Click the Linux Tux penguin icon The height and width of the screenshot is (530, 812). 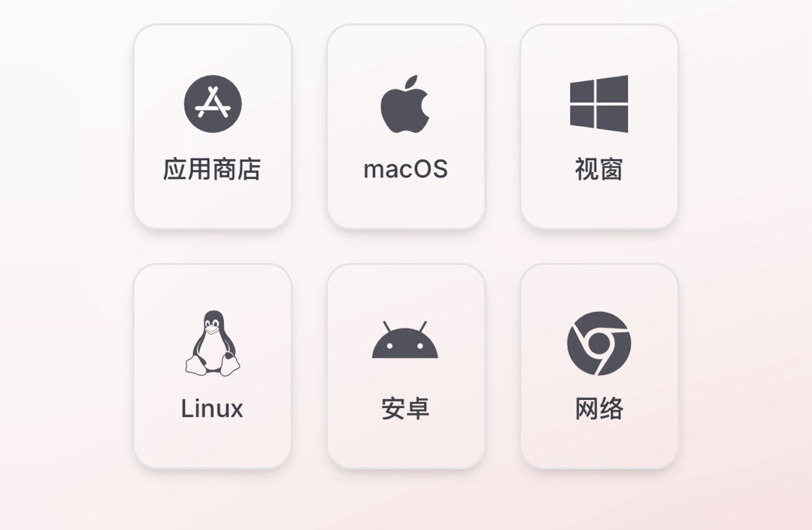point(212,343)
